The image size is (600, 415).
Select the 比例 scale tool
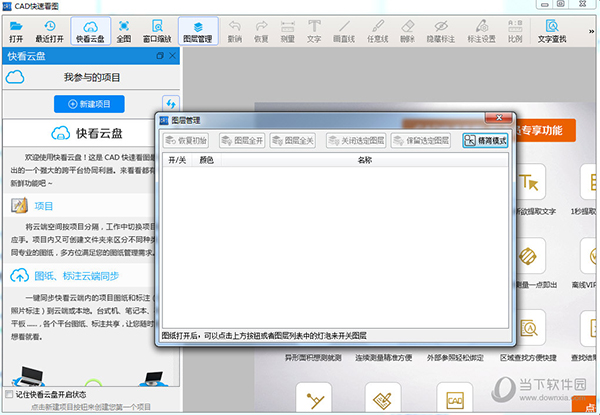pyautogui.click(x=515, y=31)
